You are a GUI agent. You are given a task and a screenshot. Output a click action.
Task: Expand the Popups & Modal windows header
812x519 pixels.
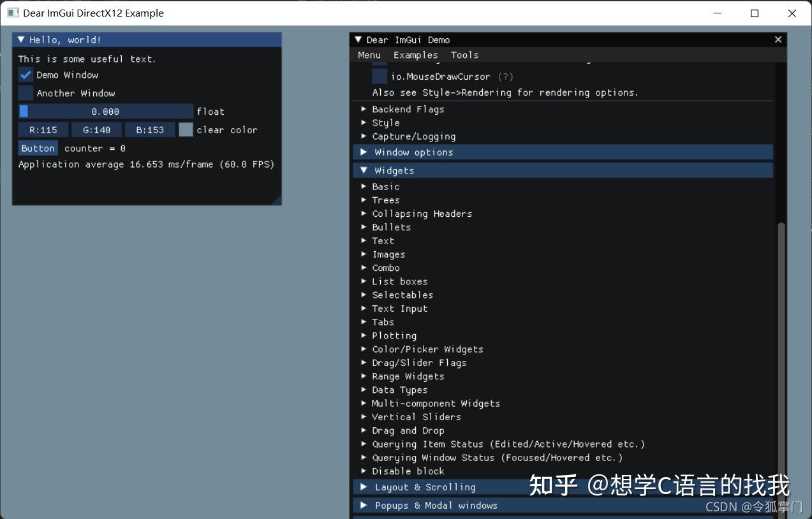pos(436,505)
